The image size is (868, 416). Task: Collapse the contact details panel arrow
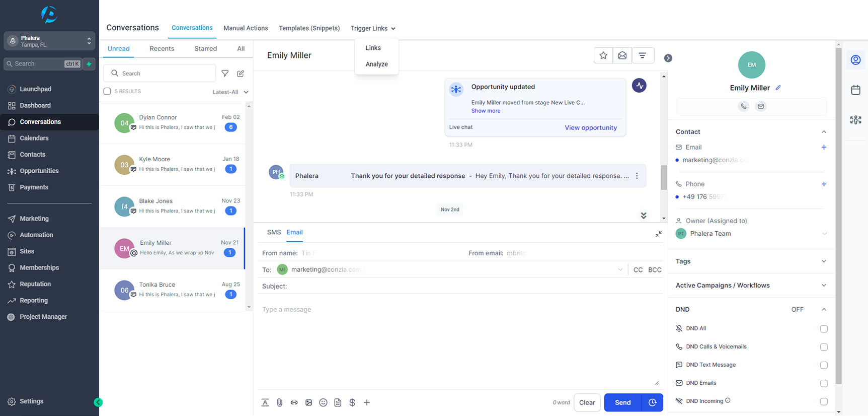click(668, 58)
